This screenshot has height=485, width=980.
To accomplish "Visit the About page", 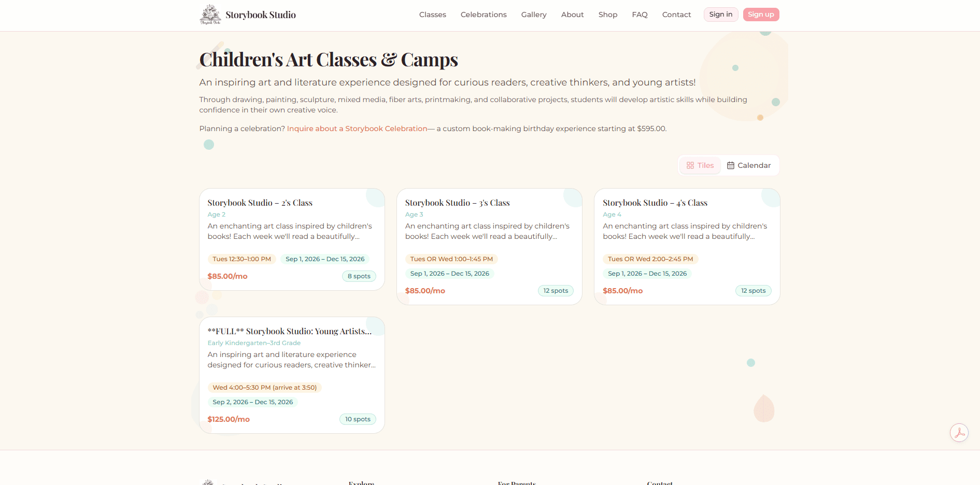I will pos(573,15).
